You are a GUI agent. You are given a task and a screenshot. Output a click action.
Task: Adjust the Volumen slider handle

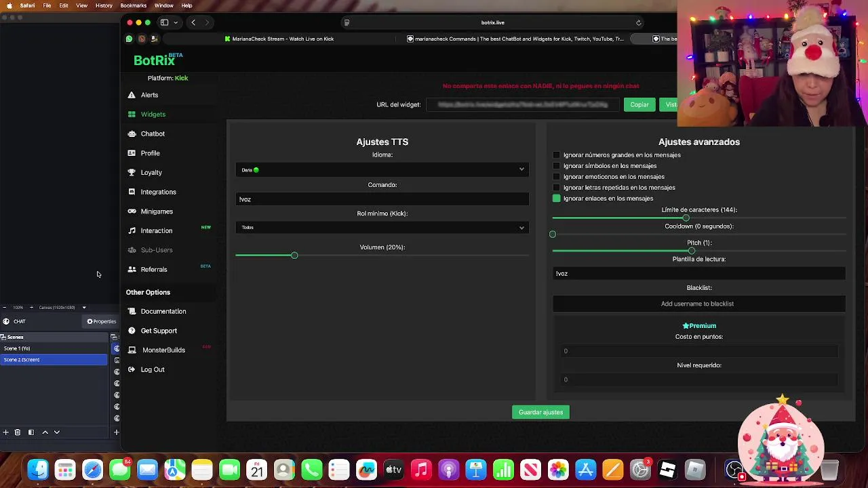tap(294, 256)
